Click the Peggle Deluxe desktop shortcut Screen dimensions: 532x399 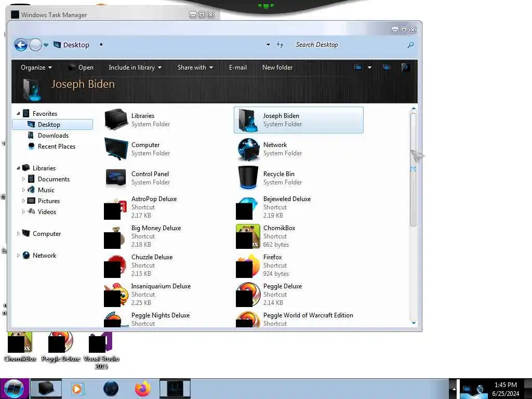click(61, 347)
